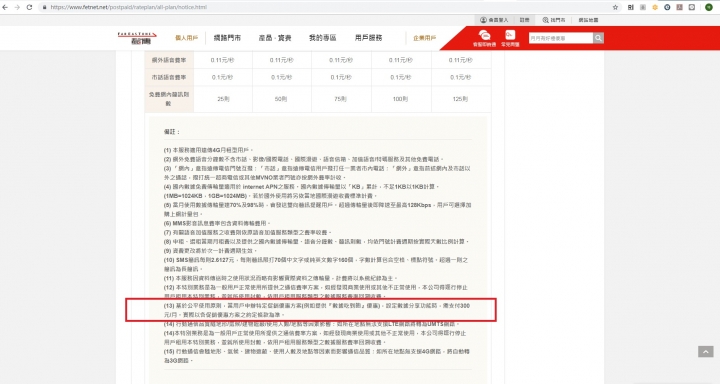Open the 會員登入 member login link
Viewport: 720px width, 384px height.
coord(494,20)
